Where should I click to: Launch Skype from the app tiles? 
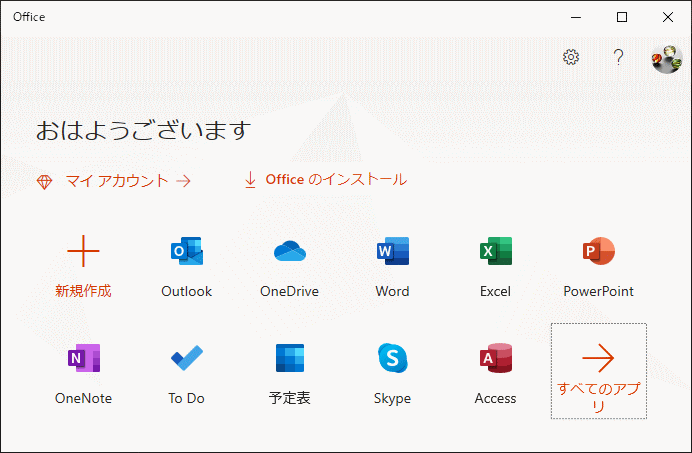coord(393,358)
